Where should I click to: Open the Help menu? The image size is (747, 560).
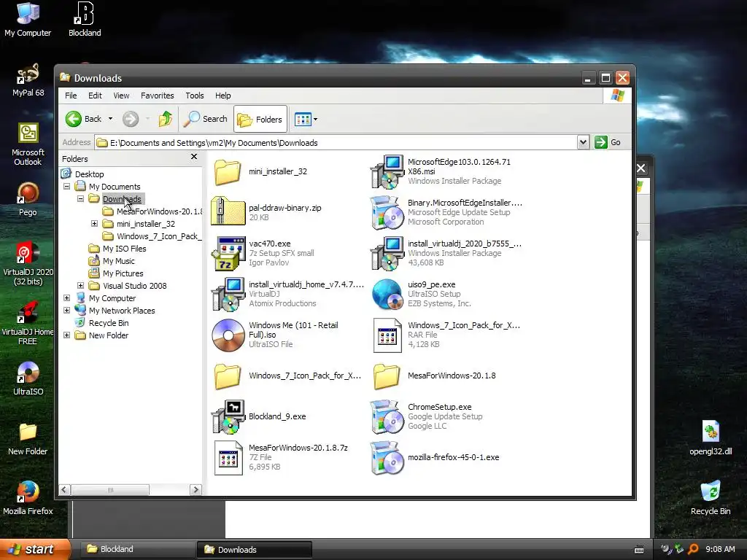point(222,96)
